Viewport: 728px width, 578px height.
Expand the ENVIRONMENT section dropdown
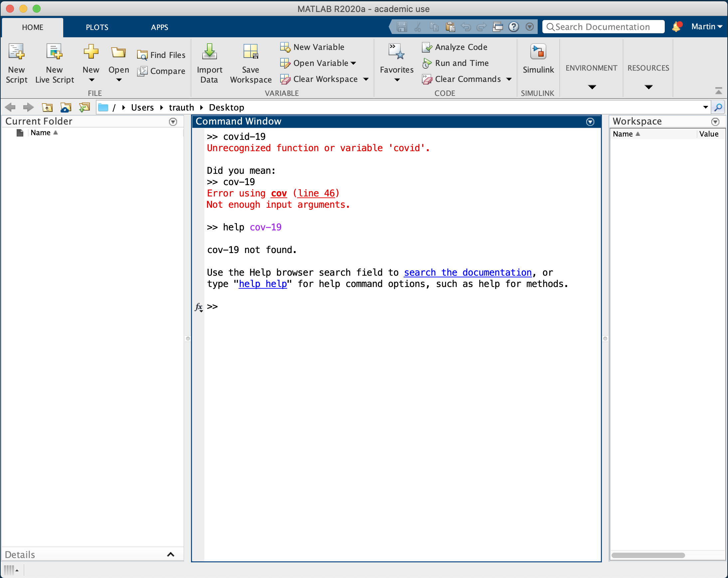click(592, 87)
